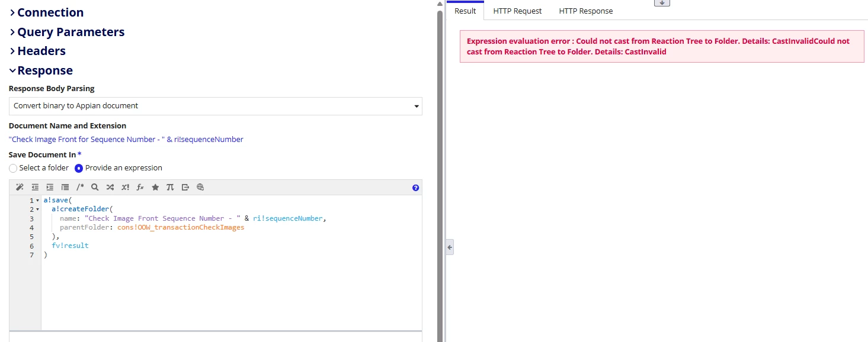This screenshot has width=868, height=342.
Task: Click the star icon in editor toolbar
Action: pos(155,187)
